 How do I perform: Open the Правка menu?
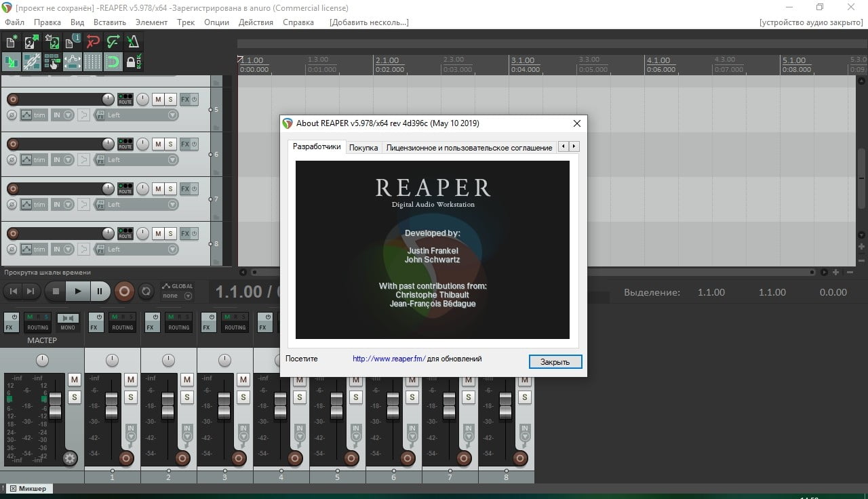47,22
